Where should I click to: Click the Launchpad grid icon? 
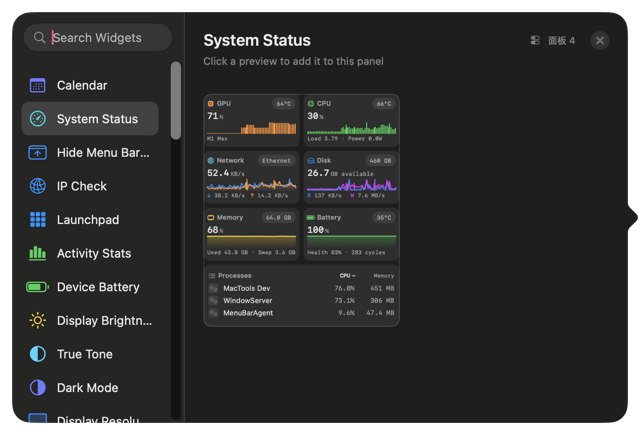coord(38,220)
